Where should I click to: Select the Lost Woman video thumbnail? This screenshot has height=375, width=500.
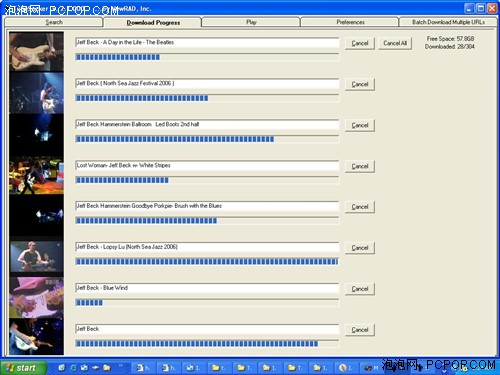point(36,175)
